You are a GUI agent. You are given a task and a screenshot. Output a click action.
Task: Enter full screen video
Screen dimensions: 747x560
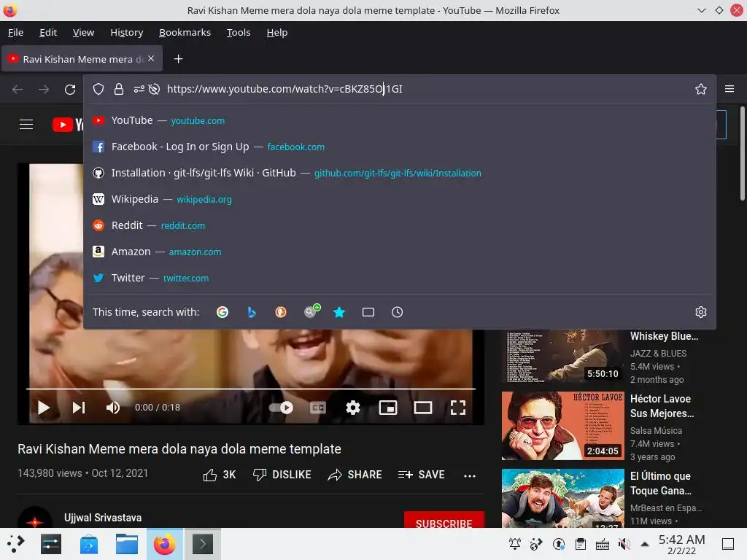[x=458, y=408]
